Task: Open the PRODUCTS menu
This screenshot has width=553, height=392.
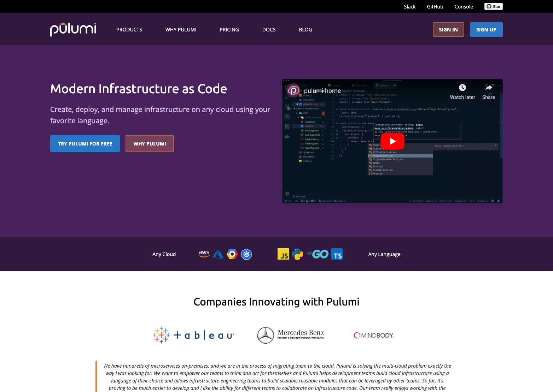Action: point(129,30)
